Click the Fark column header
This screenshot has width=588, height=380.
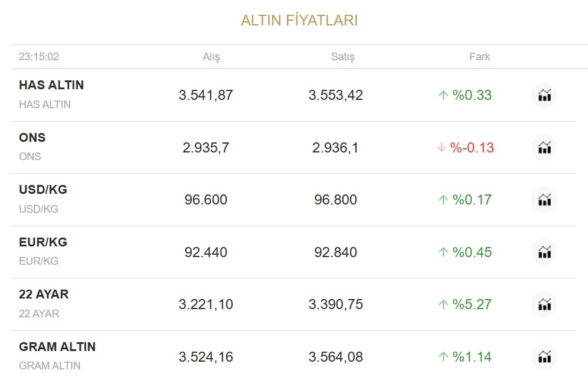click(x=479, y=57)
